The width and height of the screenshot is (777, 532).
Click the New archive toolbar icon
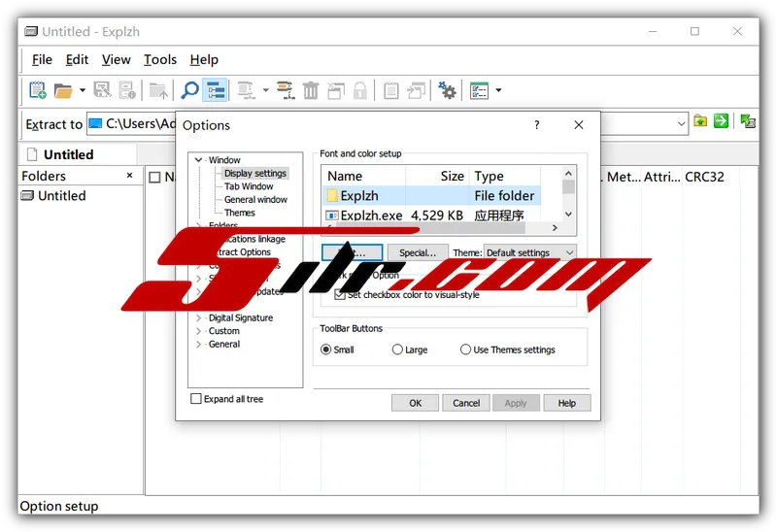click(38, 90)
